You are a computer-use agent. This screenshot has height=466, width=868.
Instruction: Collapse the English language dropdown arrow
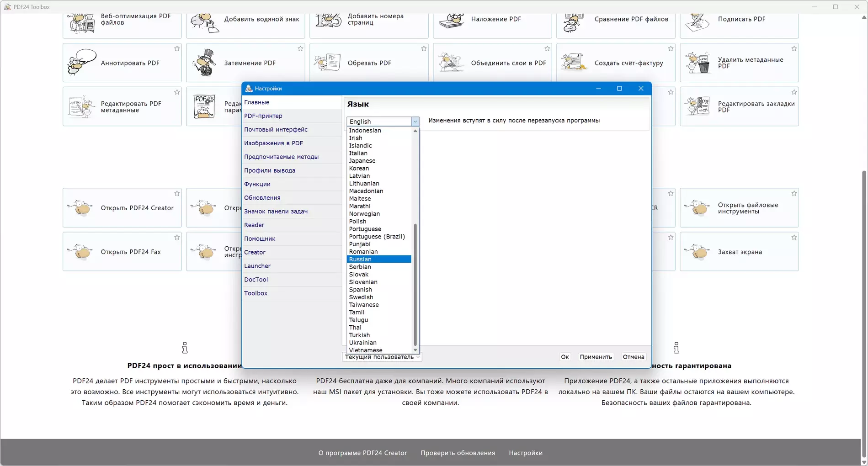click(x=415, y=122)
